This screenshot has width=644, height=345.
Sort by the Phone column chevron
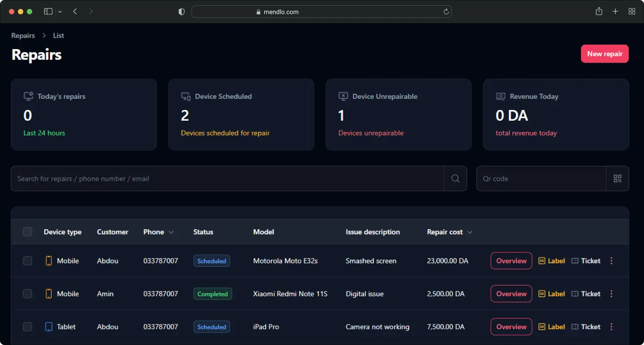tap(171, 232)
